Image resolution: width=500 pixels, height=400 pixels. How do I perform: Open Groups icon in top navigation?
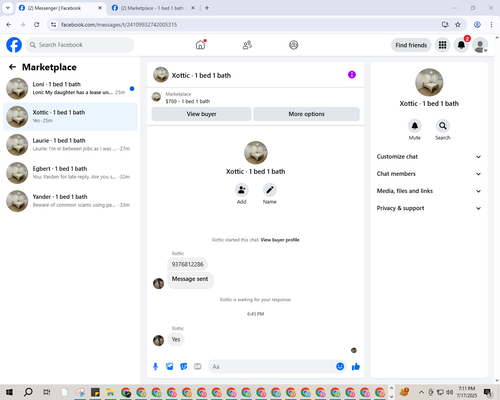(x=294, y=45)
